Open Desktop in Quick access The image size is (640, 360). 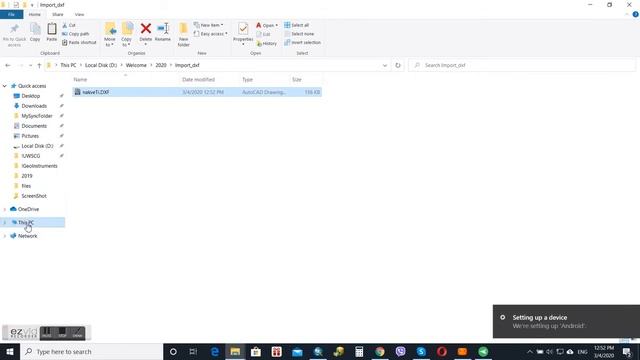(31, 96)
